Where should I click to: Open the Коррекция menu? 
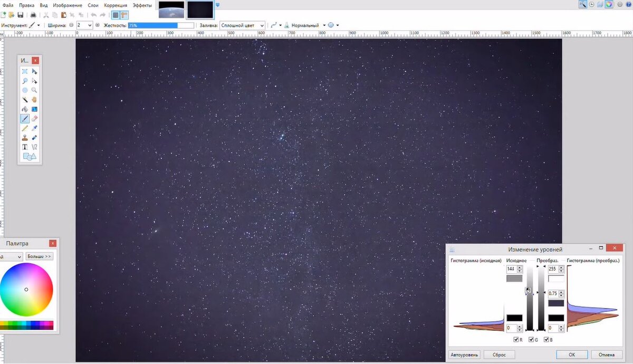pyautogui.click(x=115, y=5)
